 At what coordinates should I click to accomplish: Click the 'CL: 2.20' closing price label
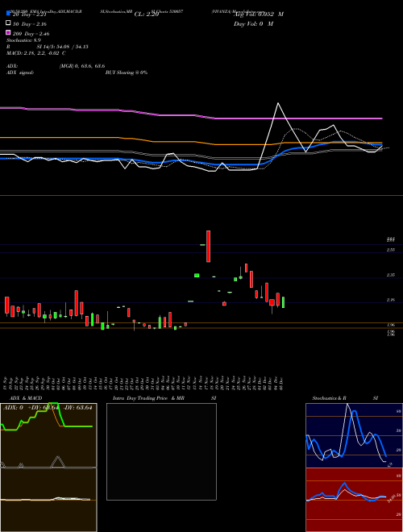(147, 15)
